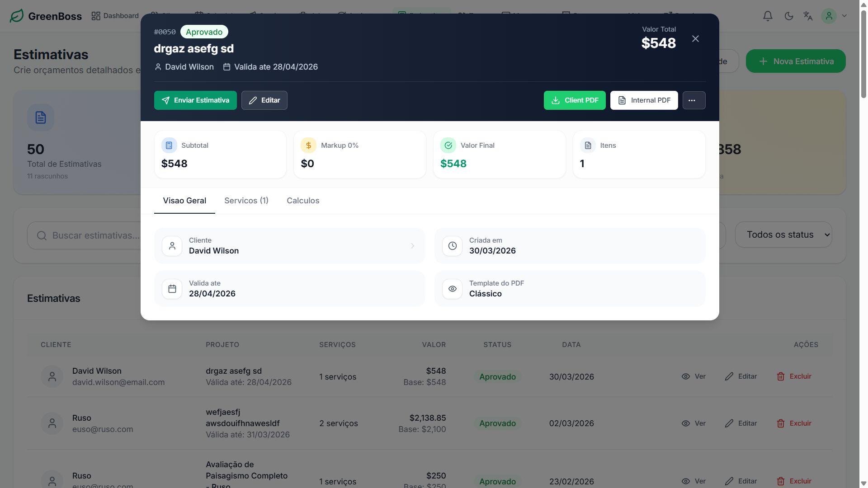Viewport: 868px width, 488px height.
Task: Click the STATUS column header
Action: pyautogui.click(x=497, y=345)
